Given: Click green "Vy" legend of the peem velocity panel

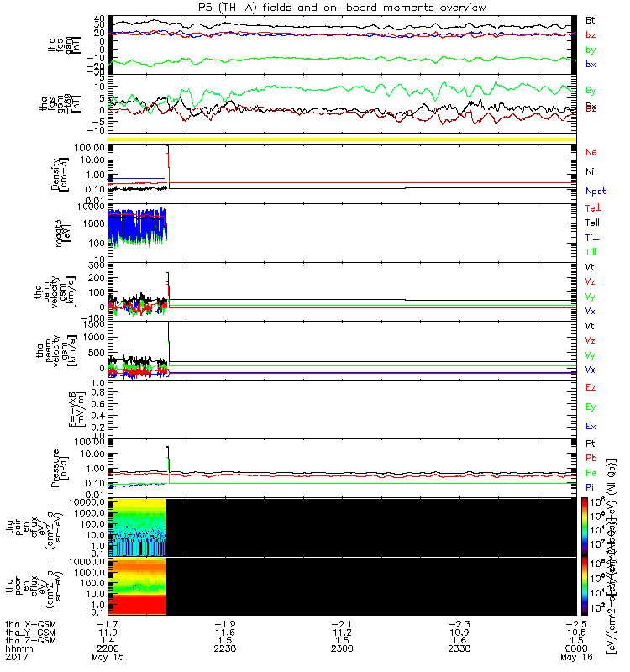Looking at the screenshot, I should click(x=591, y=355).
